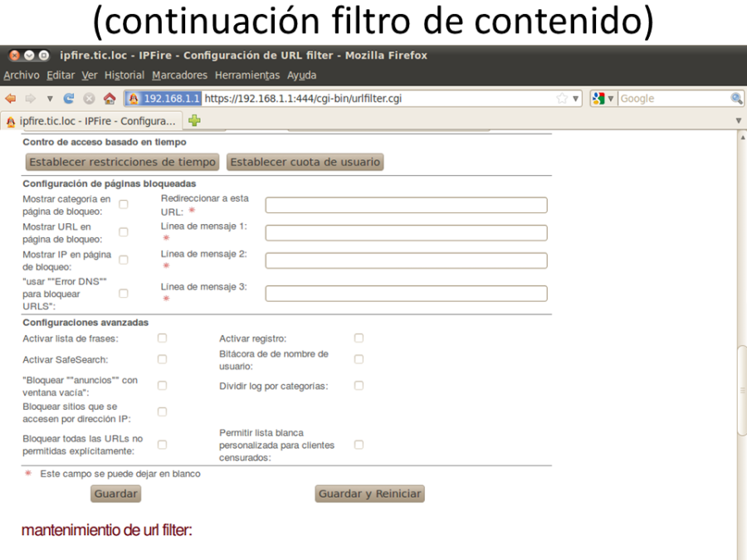
Task: Reload the current page
Action: [68, 98]
